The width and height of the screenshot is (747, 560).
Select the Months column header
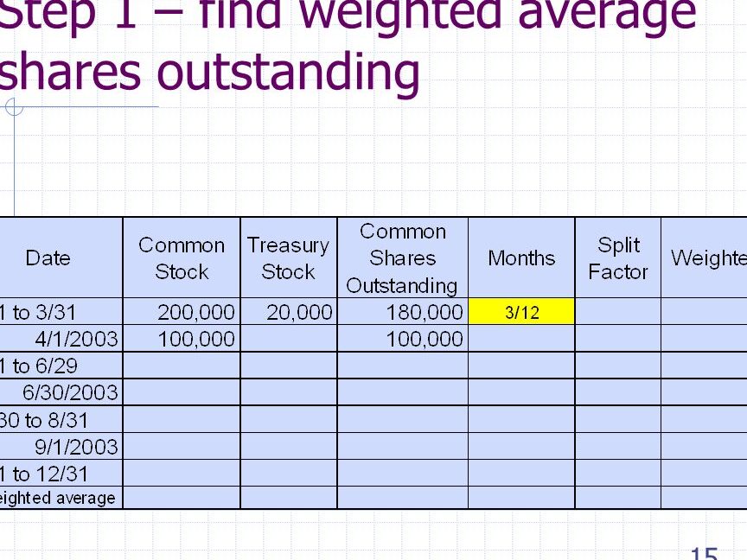point(521,258)
